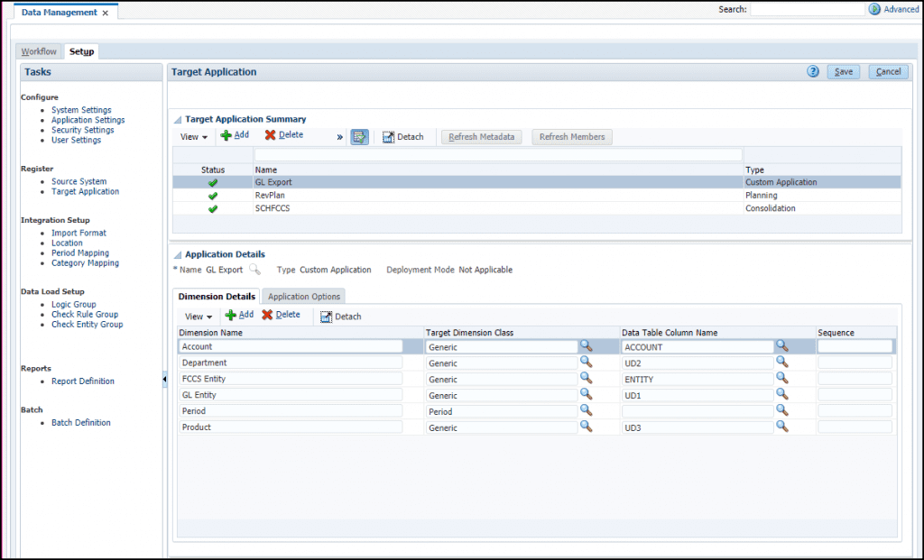Search Data Table Column for ACCOUNT row

[782, 345]
